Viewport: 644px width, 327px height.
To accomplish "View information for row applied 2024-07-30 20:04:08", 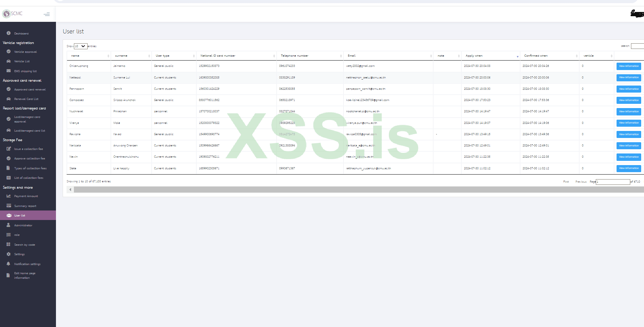I will pos(629,66).
